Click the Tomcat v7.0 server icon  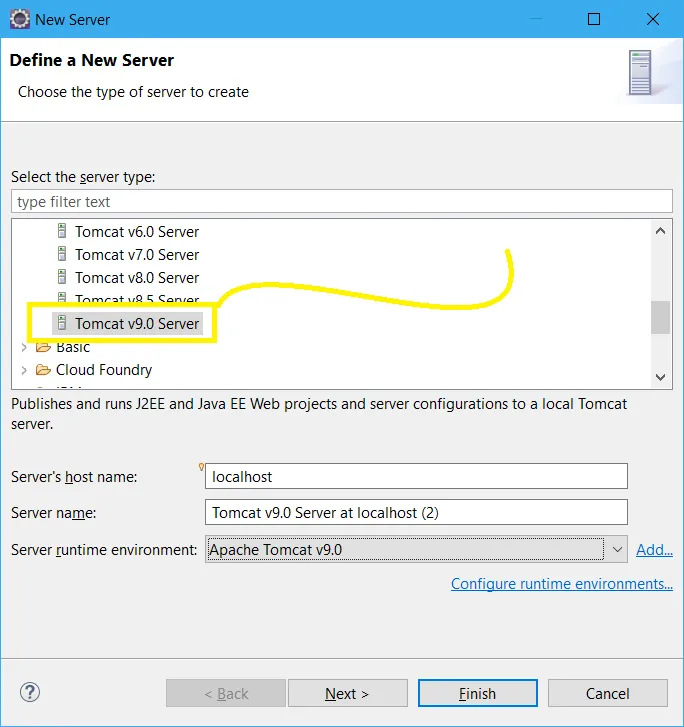pyautogui.click(x=62, y=254)
